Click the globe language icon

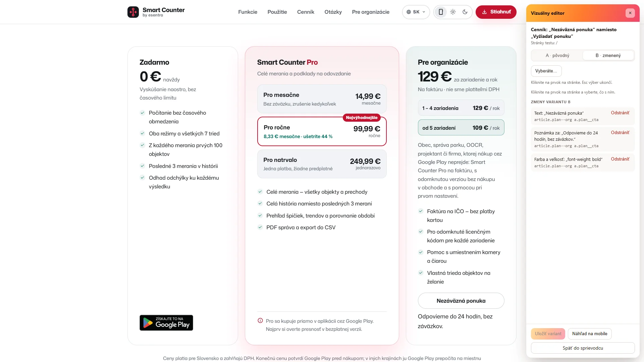coord(409,12)
